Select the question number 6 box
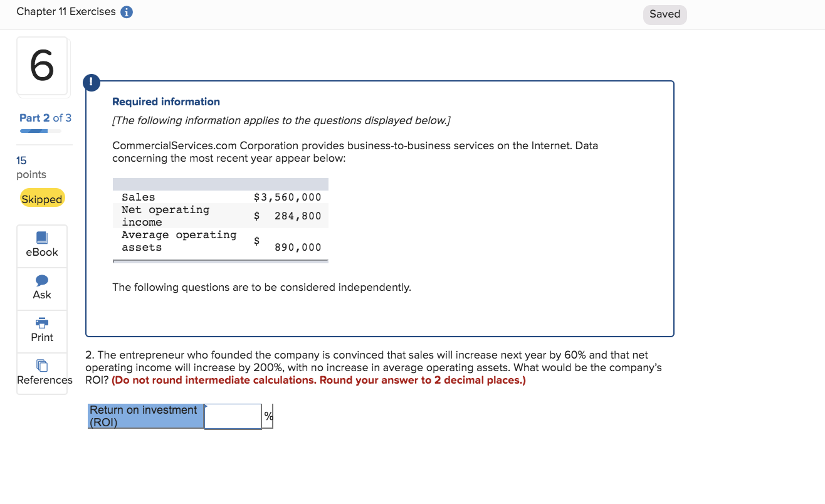Screen dimensions: 825x504 click(x=42, y=66)
